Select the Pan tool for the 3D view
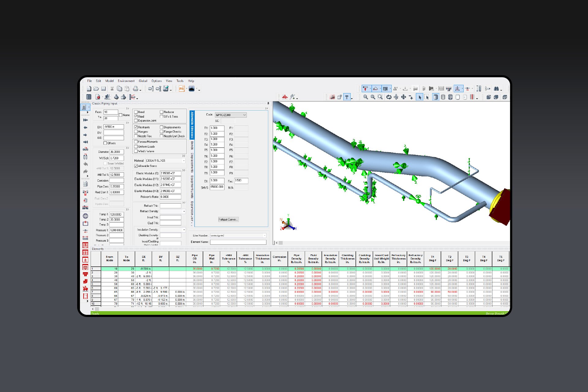Image resolution: width=588 pixels, height=392 pixels. click(x=403, y=97)
